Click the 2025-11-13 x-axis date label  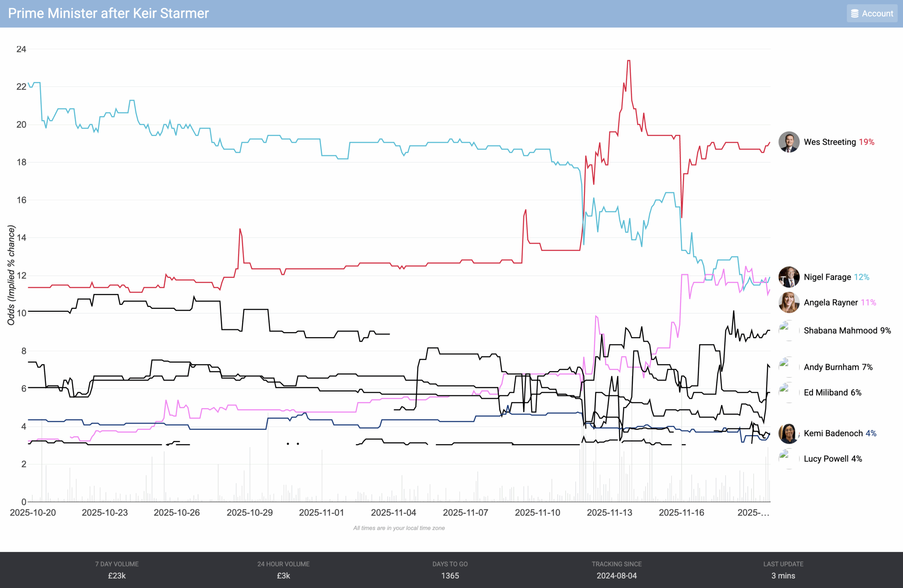[609, 513]
